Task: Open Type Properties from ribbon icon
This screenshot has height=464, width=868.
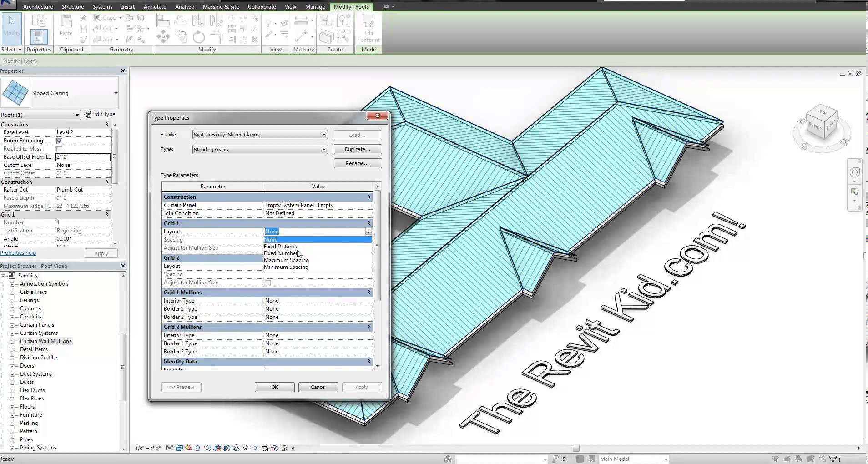Action: click(x=39, y=21)
